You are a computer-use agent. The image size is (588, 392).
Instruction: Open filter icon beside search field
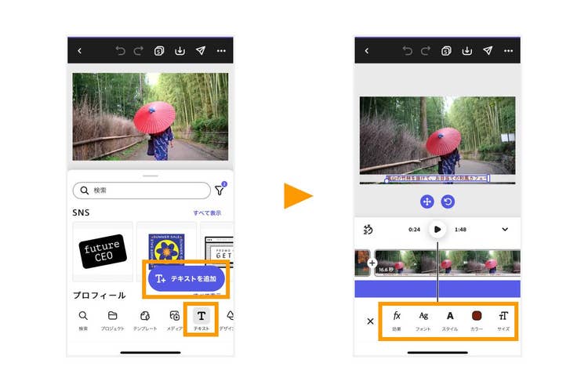point(220,190)
